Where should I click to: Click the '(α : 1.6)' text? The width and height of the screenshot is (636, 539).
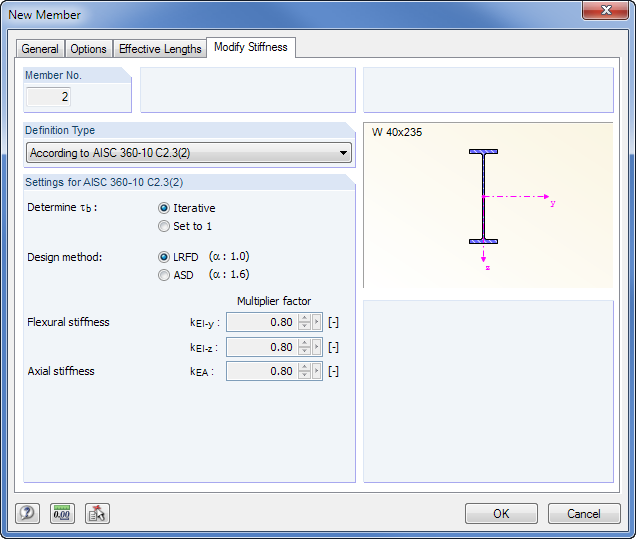[229, 275]
